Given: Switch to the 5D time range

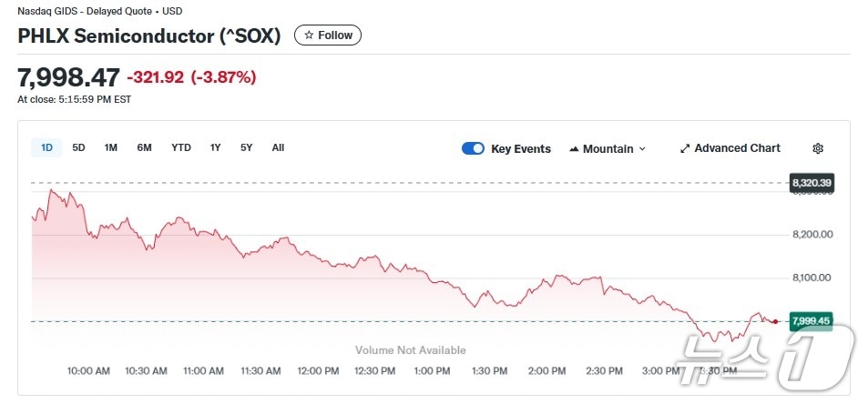Looking at the screenshot, I should click(x=78, y=147).
